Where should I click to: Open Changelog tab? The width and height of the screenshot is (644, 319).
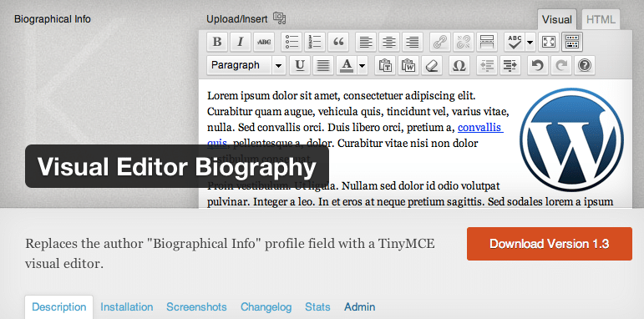click(266, 307)
